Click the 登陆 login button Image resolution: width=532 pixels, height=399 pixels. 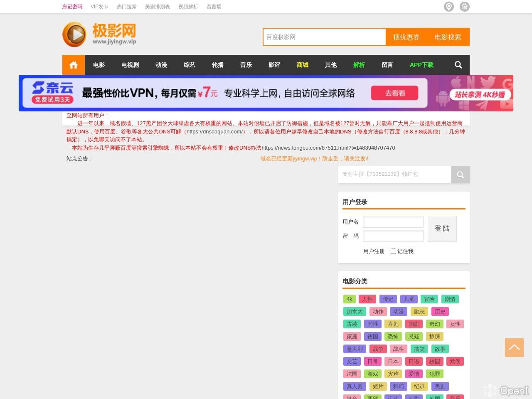point(442,229)
